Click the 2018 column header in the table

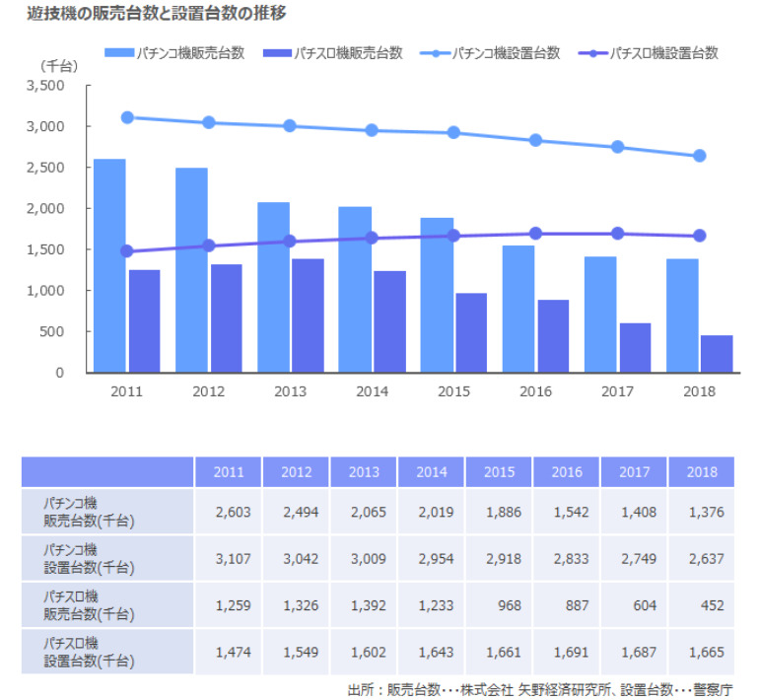click(x=701, y=472)
